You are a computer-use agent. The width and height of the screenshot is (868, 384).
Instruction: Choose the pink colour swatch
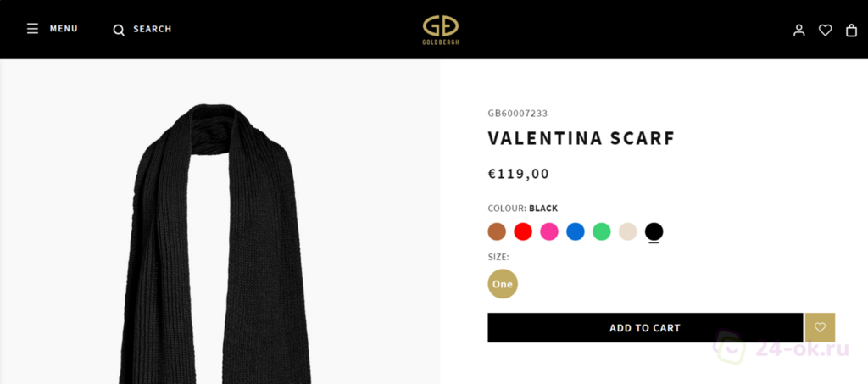tap(549, 231)
